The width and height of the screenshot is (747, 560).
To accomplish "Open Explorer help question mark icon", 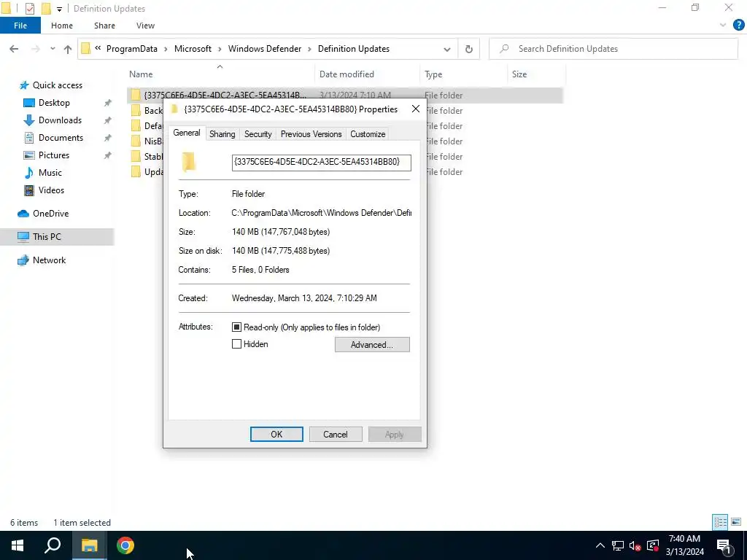I will click(x=738, y=26).
